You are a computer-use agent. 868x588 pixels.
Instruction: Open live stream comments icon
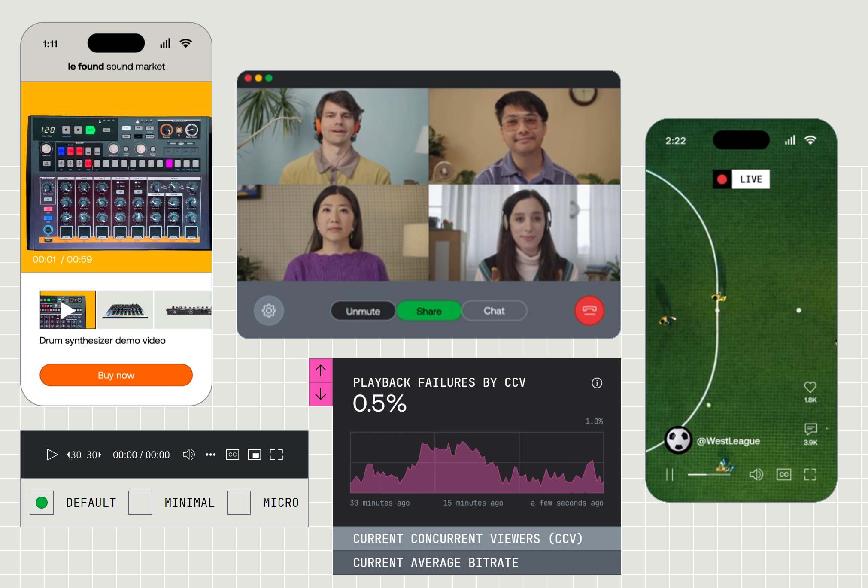pos(810,429)
